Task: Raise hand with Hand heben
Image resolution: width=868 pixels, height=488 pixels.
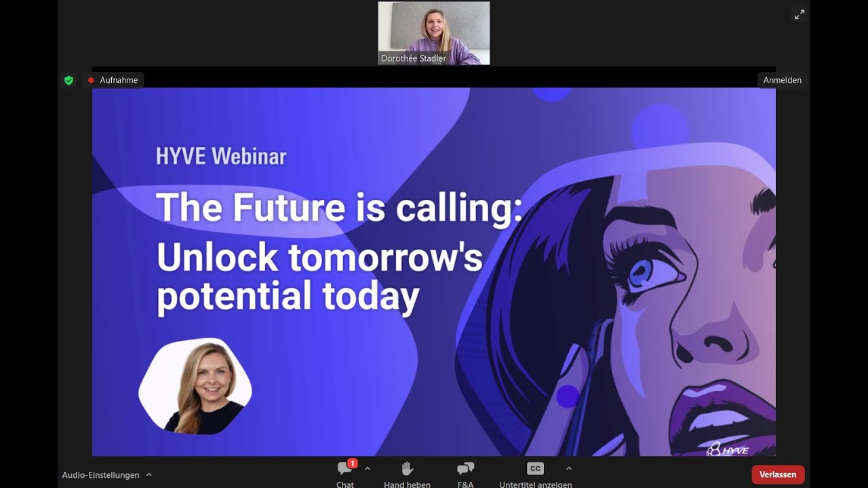Action: pos(407,474)
